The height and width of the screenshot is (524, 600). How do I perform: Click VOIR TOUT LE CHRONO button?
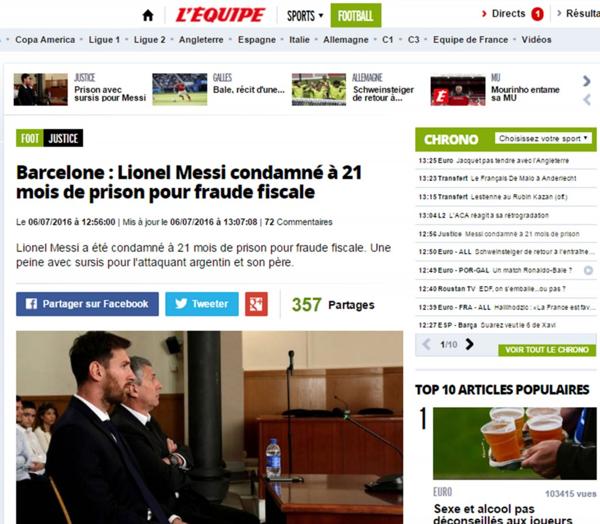[x=547, y=350]
